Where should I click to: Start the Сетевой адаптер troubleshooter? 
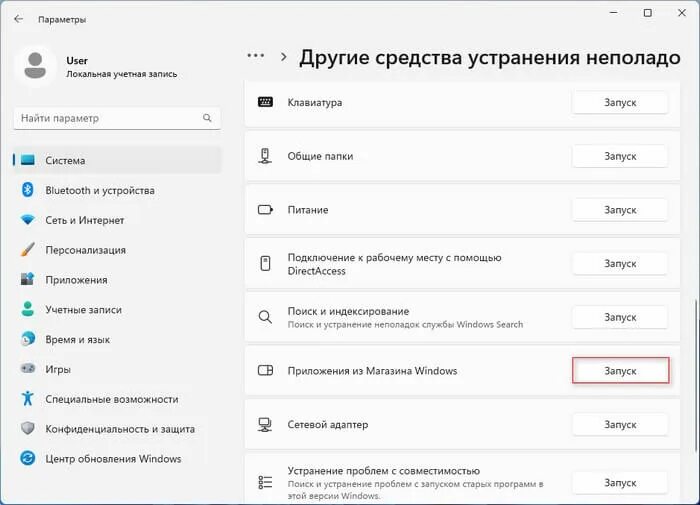tap(620, 424)
